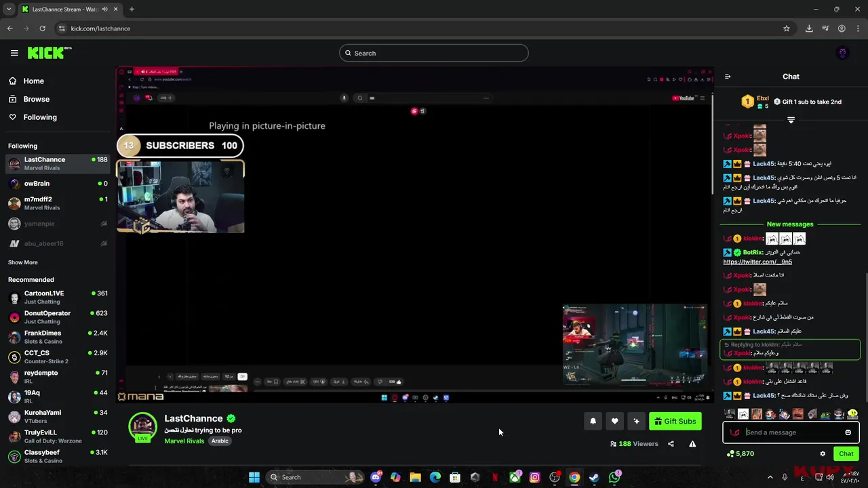Open Steam from the taskbar

(594, 477)
